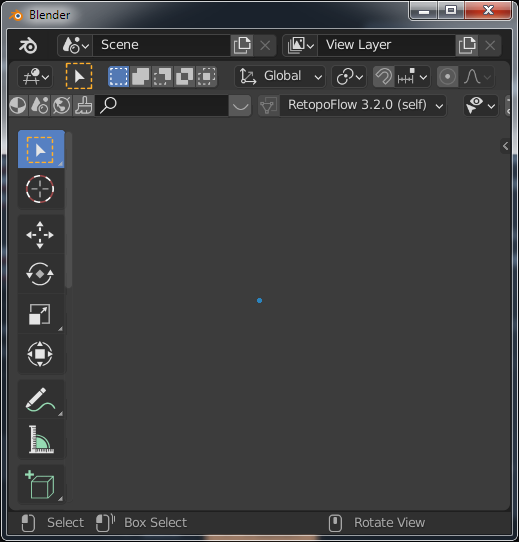The image size is (519, 542).
Task: Click the left mouse Select status icon
Action: (x=28, y=523)
